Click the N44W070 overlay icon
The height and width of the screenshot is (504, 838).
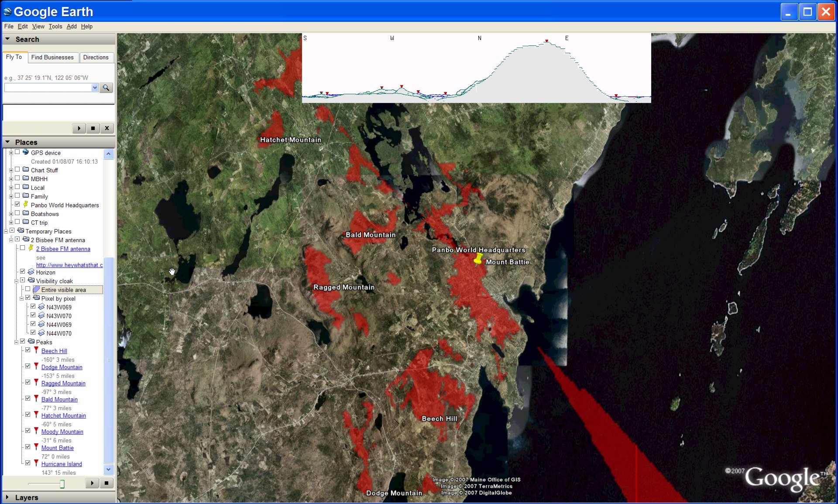[41, 333]
